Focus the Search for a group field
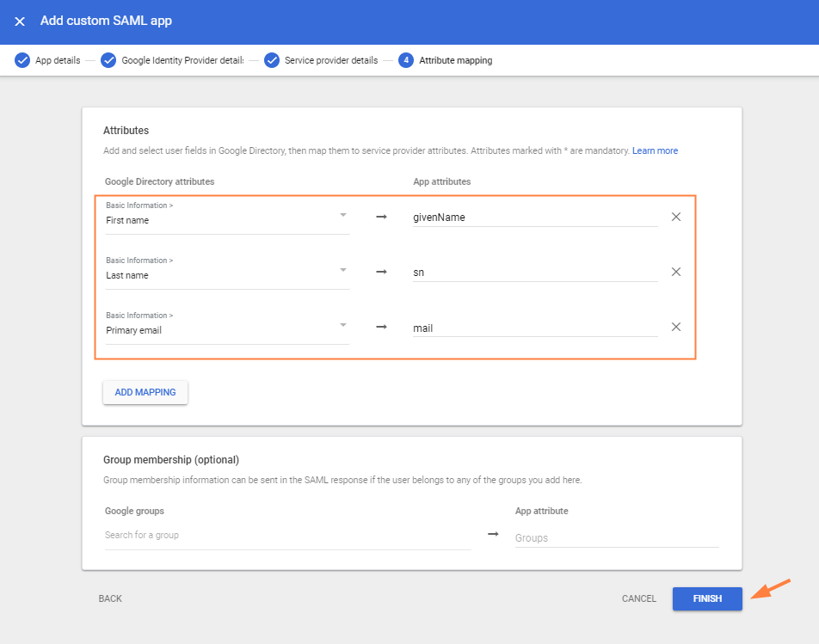This screenshot has width=819, height=644. point(287,536)
